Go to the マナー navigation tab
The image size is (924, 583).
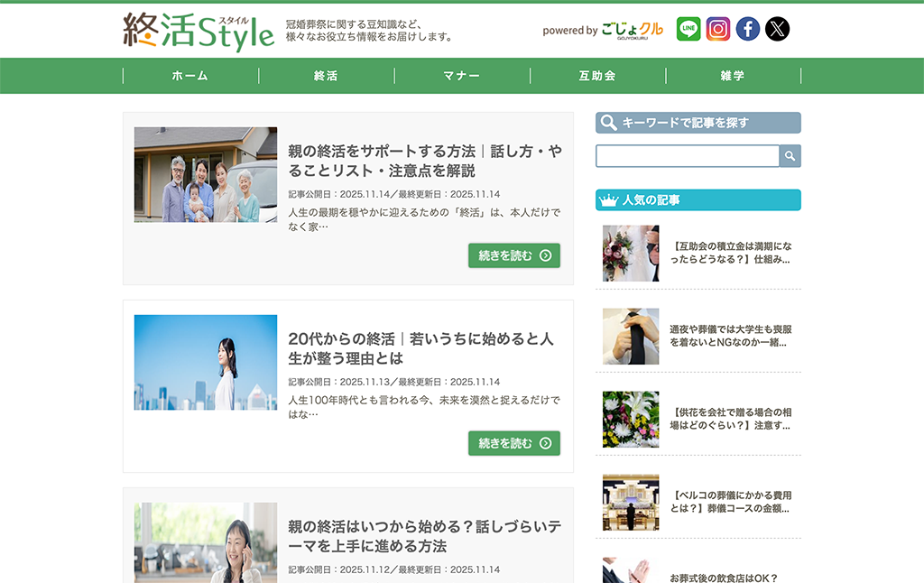click(x=462, y=76)
